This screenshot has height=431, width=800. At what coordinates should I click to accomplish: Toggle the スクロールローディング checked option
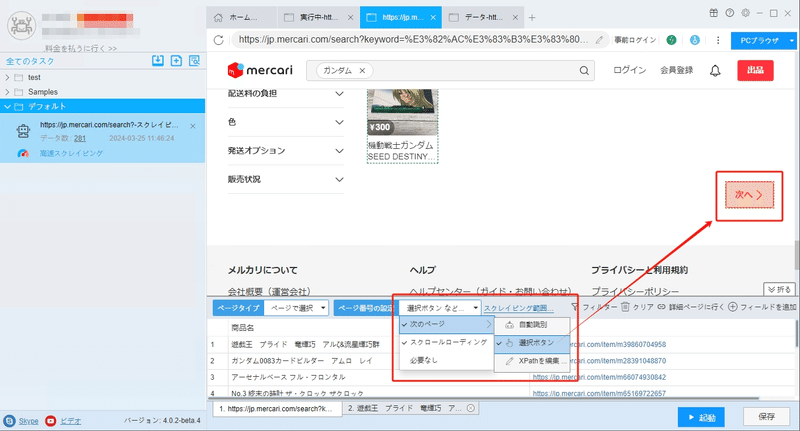coord(446,342)
